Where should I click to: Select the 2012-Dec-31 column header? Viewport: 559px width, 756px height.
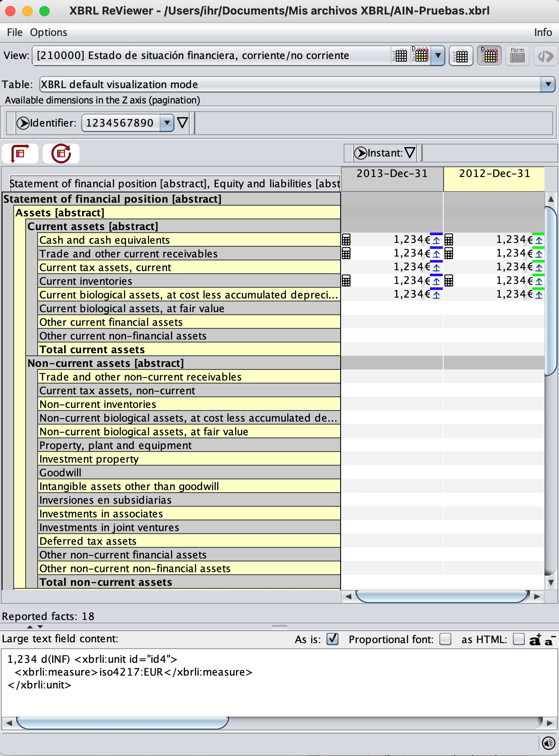tap(494, 179)
